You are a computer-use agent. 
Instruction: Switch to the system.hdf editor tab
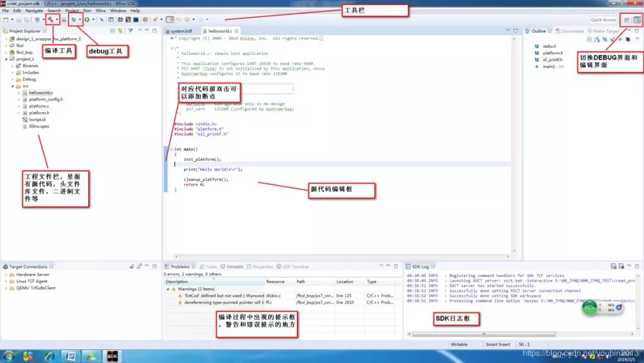point(179,31)
